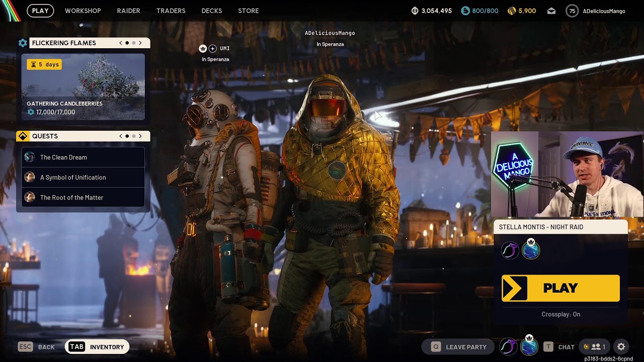Toggle the Crossplay: On setting

tap(560, 314)
